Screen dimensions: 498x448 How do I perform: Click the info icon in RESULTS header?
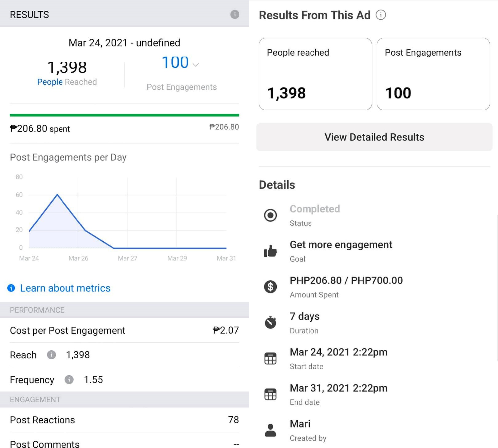(x=234, y=14)
